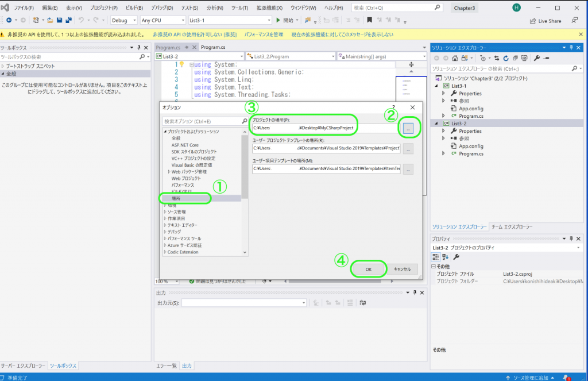
Task: Click Sync with Active Document arrows icon
Action: point(497,58)
